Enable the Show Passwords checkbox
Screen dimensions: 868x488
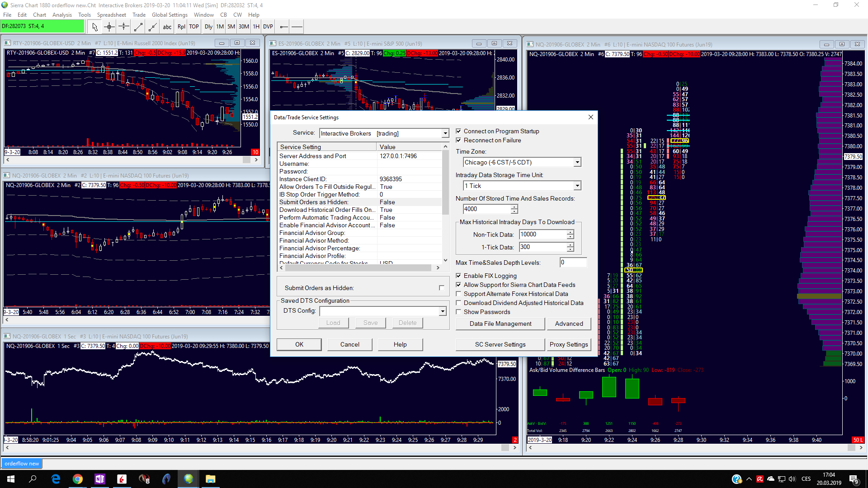458,312
